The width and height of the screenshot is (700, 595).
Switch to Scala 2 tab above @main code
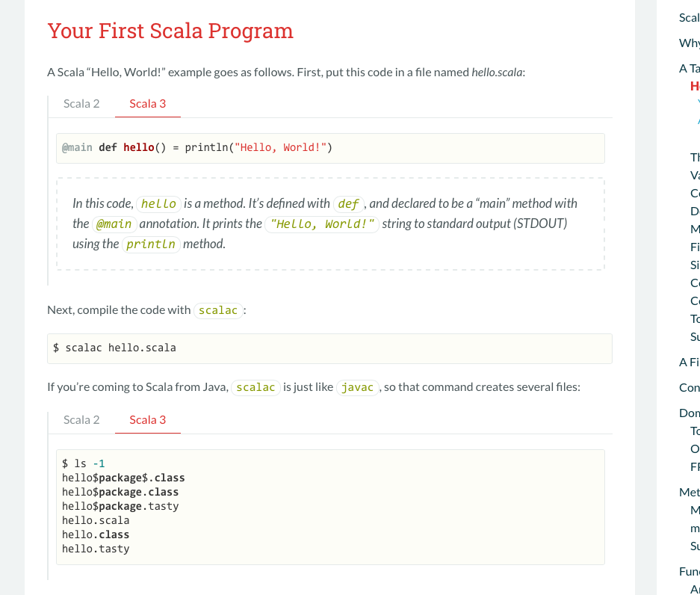81,104
